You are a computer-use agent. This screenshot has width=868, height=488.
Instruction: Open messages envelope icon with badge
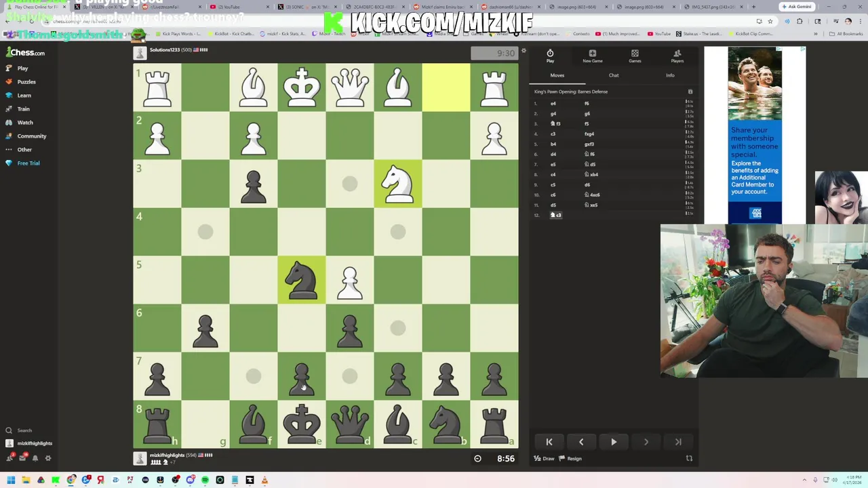[x=22, y=458]
